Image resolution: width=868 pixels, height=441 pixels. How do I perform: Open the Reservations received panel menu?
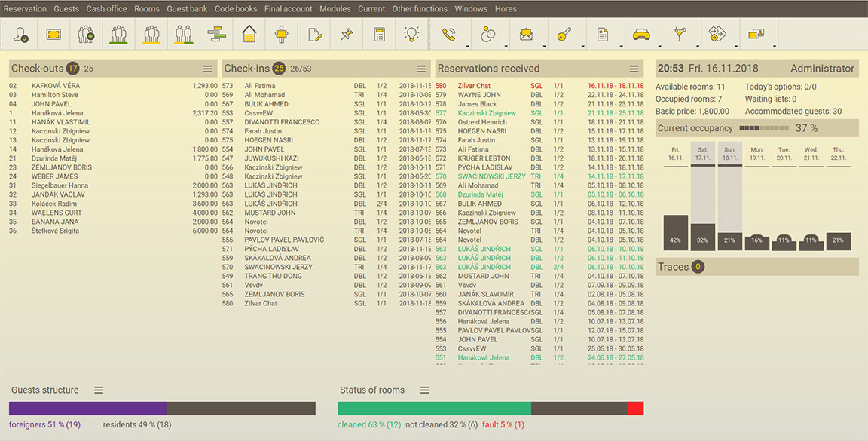tap(634, 69)
